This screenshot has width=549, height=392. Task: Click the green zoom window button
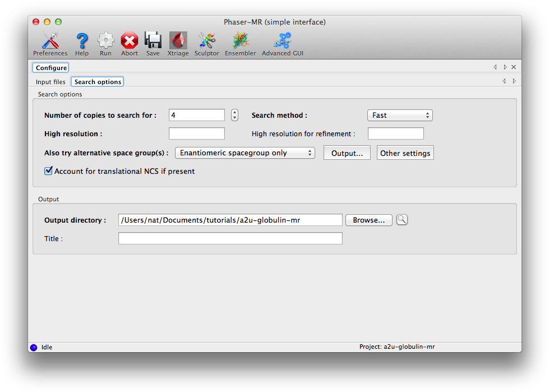[58, 22]
